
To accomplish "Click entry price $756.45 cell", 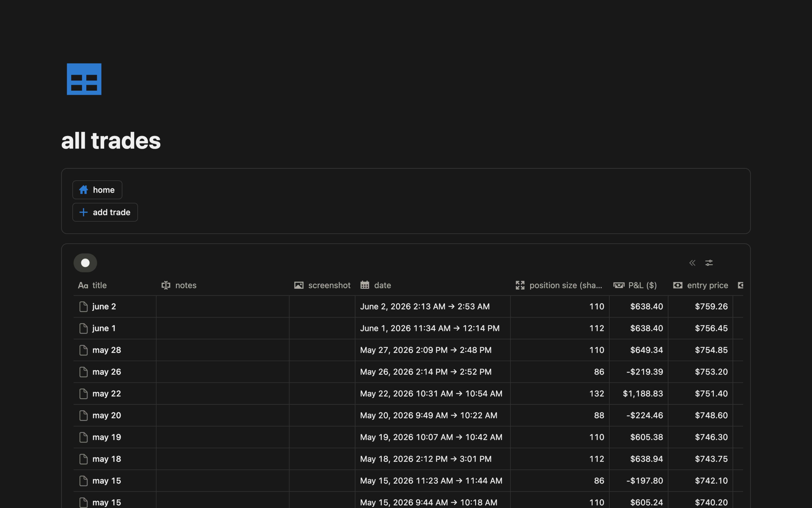I will click(701, 328).
